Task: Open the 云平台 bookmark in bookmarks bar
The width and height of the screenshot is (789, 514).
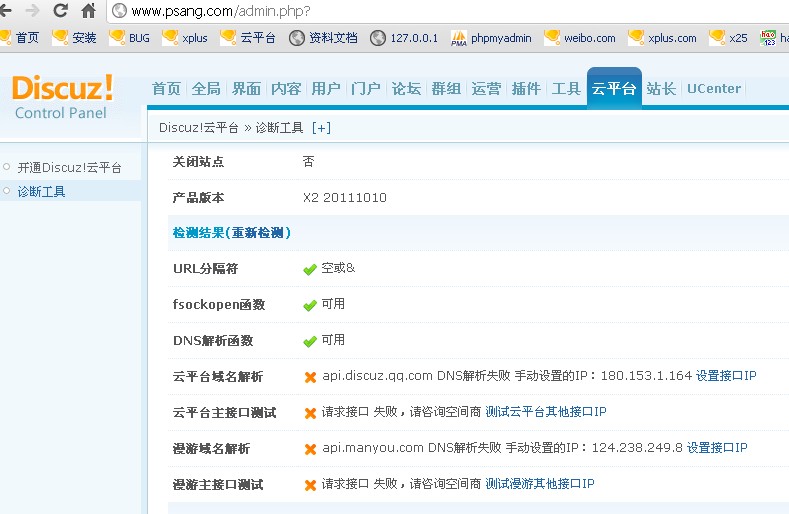Action: (248, 38)
